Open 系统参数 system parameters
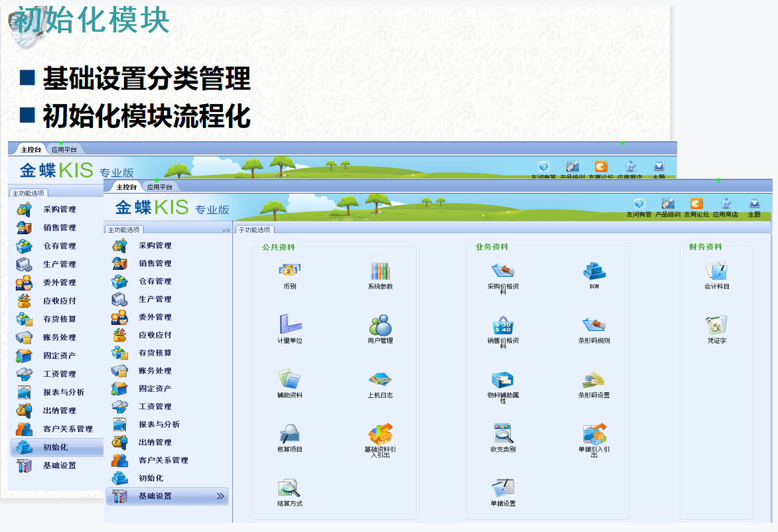Image resolution: width=778 pixels, height=532 pixels. click(379, 274)
